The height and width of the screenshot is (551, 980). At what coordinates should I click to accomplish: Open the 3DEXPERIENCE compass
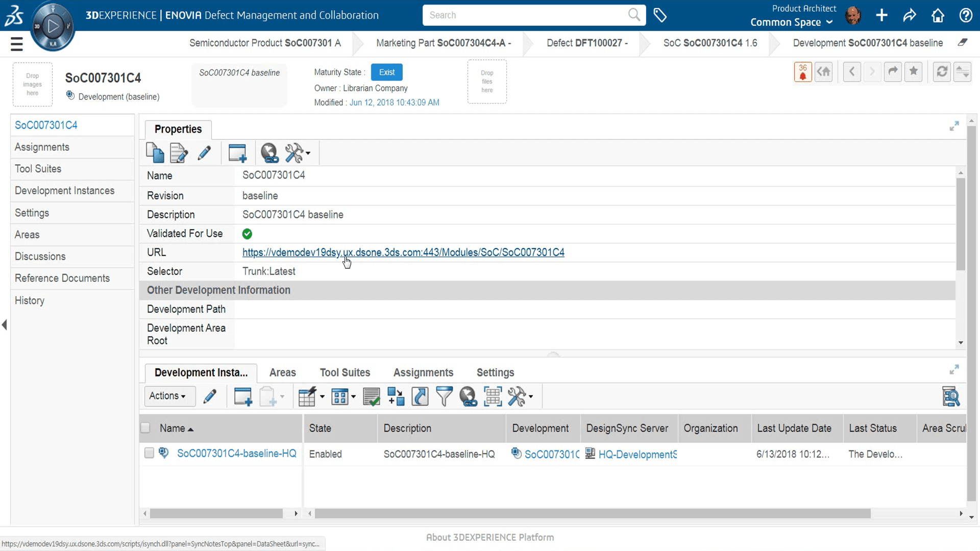coord(53,27)
